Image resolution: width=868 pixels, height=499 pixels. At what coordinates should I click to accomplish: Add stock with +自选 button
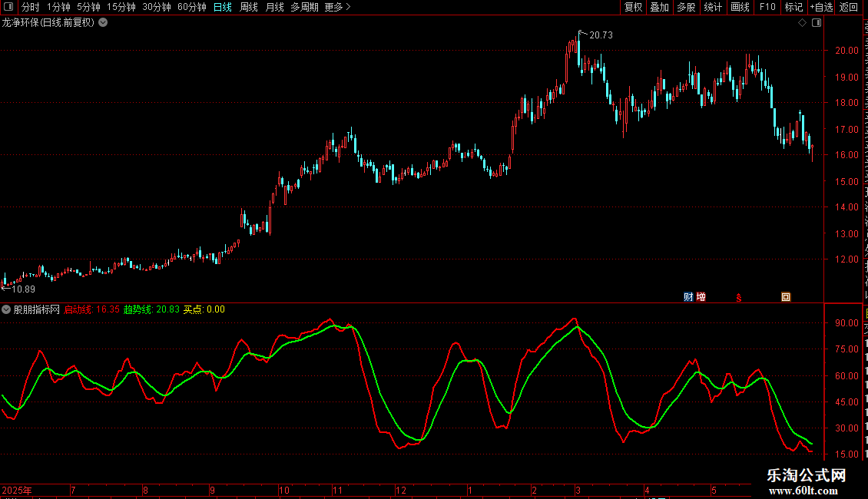(821, 7)
